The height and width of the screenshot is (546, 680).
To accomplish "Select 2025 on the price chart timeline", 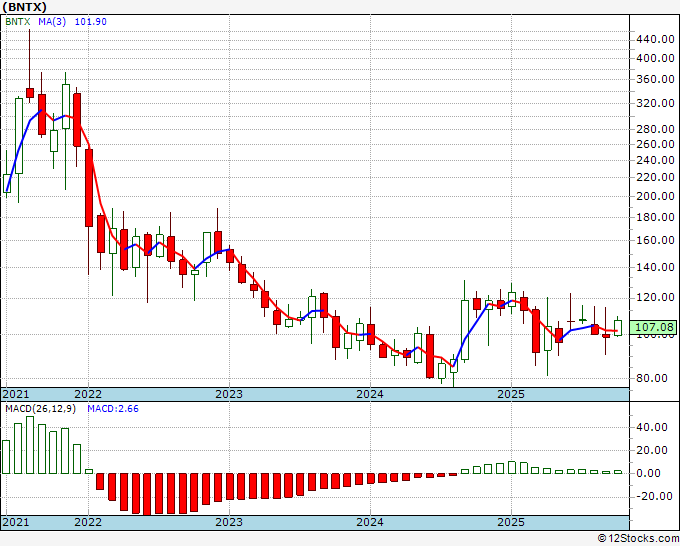I will click(x=511, y=394).
